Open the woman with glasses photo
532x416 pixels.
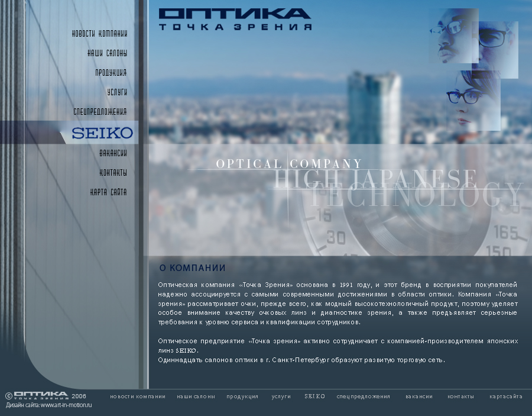click(x=473, y=101)
